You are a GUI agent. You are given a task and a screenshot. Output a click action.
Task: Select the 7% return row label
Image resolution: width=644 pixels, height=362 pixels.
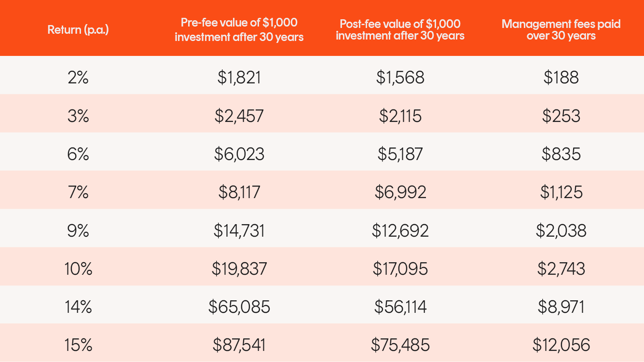pyautogui.click(x=78, y=192)
